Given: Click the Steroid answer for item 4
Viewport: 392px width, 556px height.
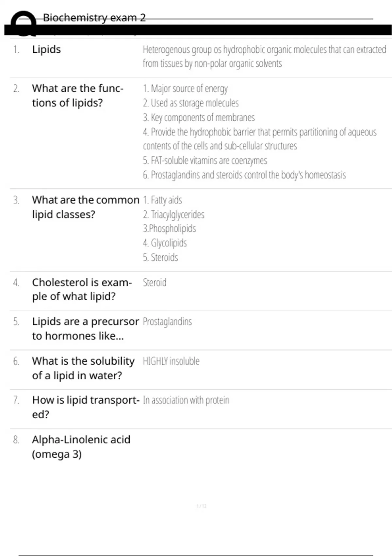Looking at the screenshot, I should pyautogui.click(x=155, y=282).
